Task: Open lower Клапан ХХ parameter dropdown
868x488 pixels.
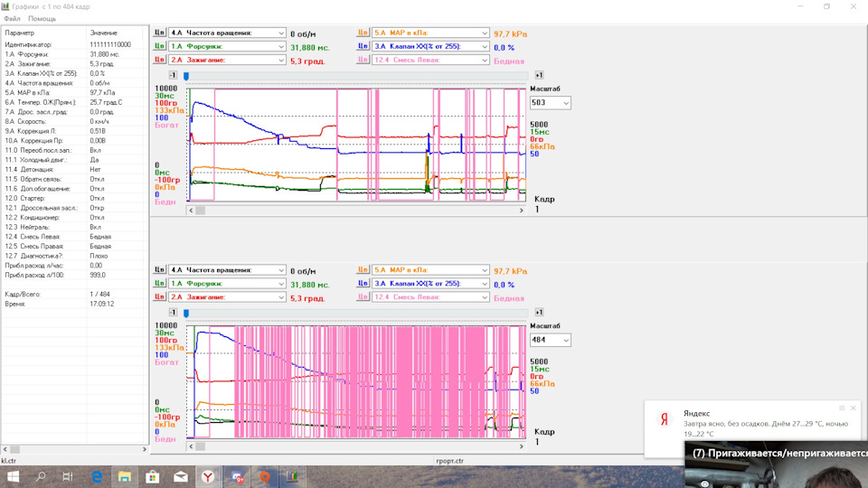Action: [x=430, y=283]
